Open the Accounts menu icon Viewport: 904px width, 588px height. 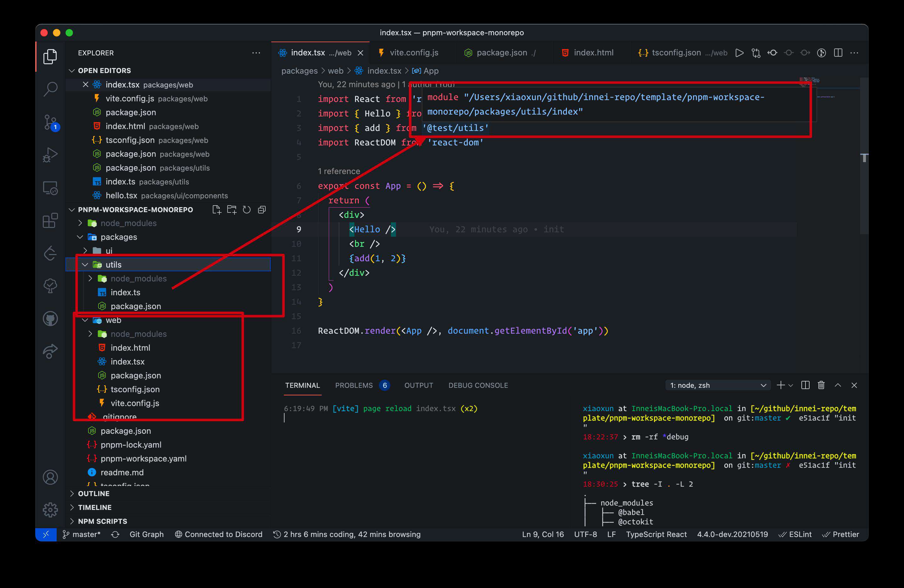point(50,477)
